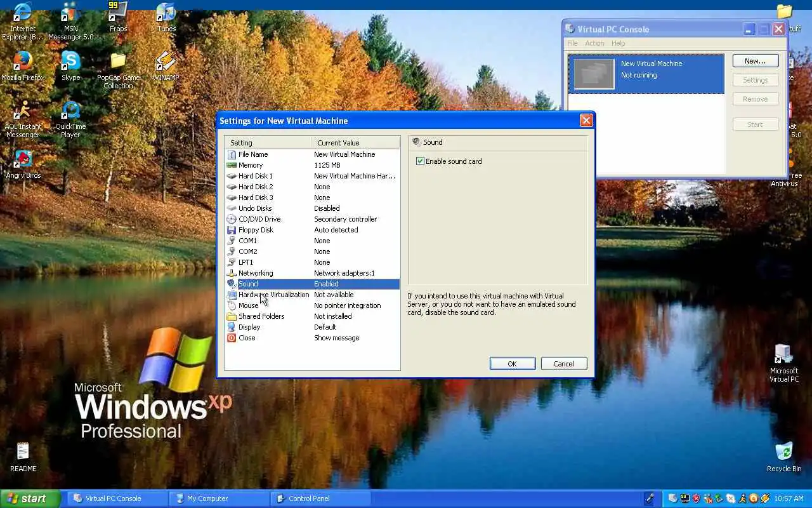
Task: Open the Recycle Bin
Action: click(784, 457)
